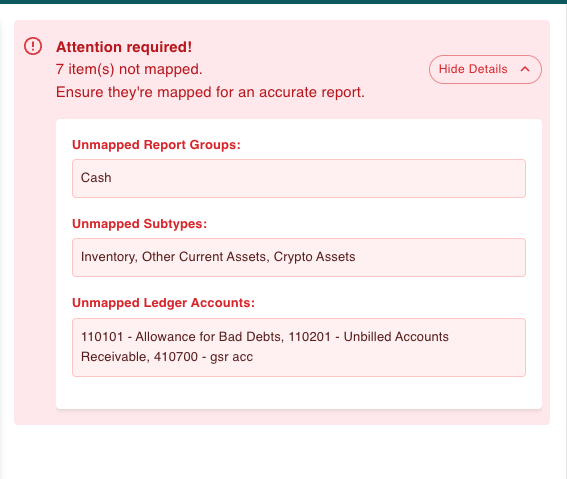Click the Unmapped Subtypes label
Viewport: 567px width, 479px height.
click(x=140, y=224)
